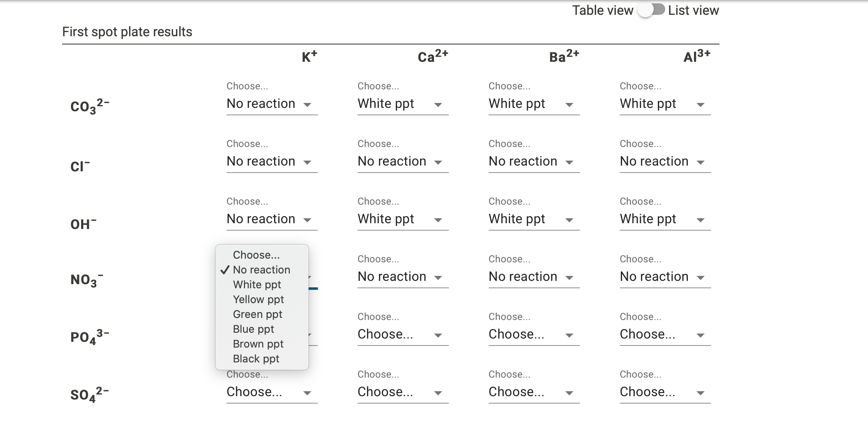Expand the OH-/Ca2+ "White ppt" dropdown
This screenshot has width=868, height=425.
tap(402, 219)
